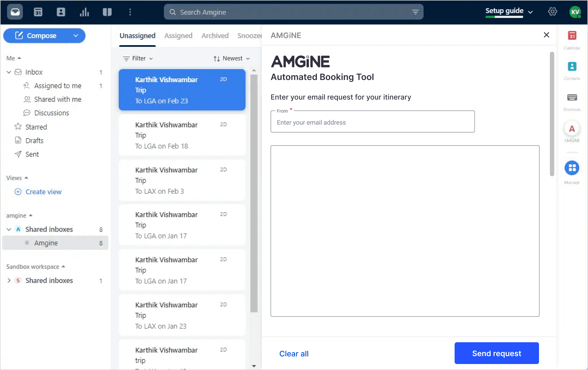Collapse the Inbox section under Me
Image resolution: width=588 pixels, height=370 pixels.
point(8,72)
